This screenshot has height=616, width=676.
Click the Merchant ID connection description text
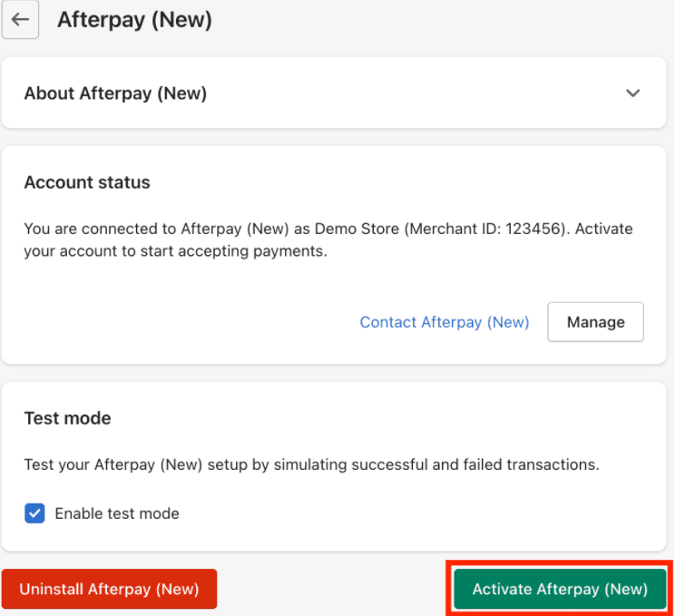(328, 240)
